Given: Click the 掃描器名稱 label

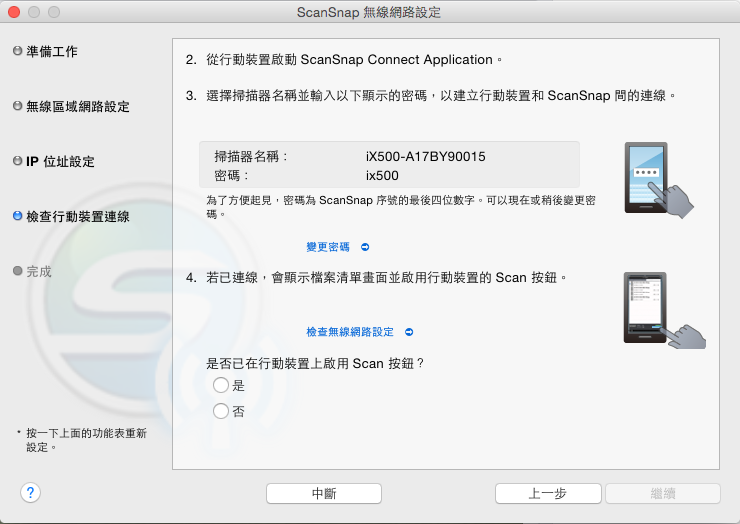Looking at the screenshot, I should [x=251, y=157].
